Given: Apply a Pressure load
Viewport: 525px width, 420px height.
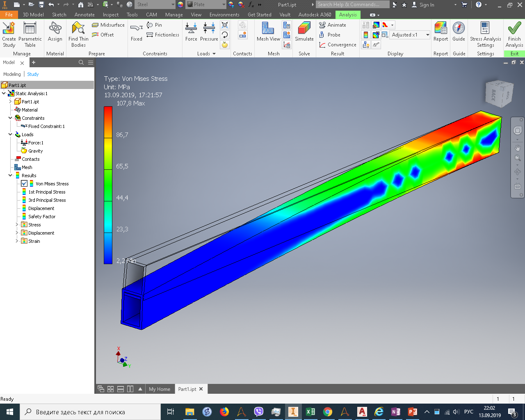Looking at the screenshot, I should [x=209, y=32].
